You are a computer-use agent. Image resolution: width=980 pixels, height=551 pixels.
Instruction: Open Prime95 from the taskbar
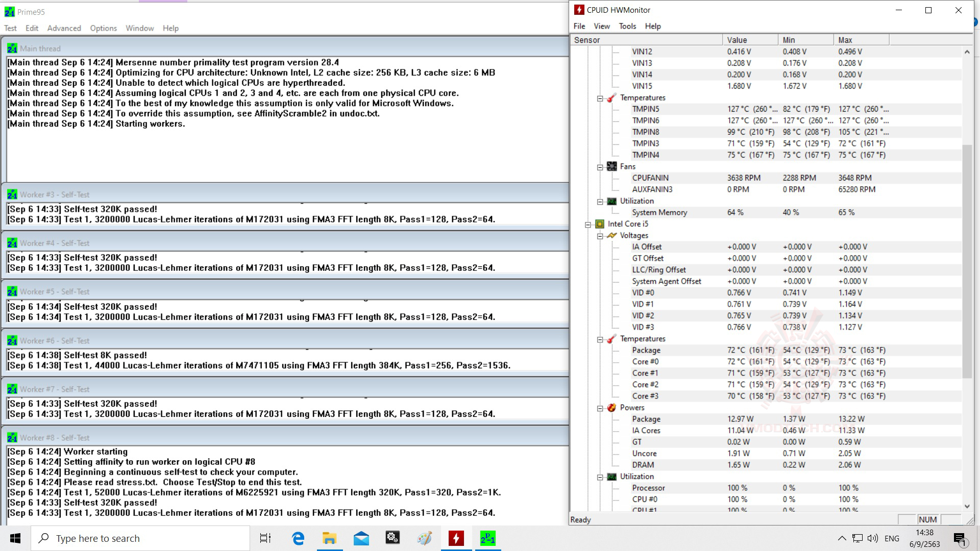click(488, 538)
